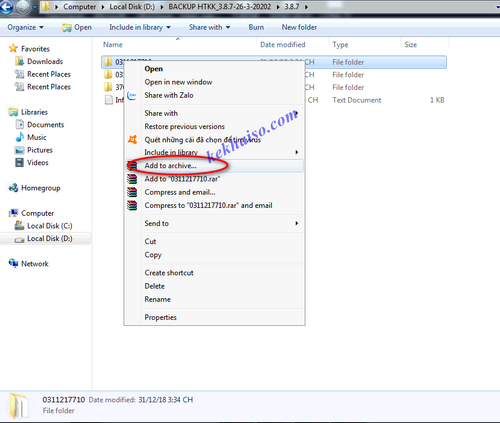Expand the Include in library submenu arrow
The width and height of the screenshot is (500, 423).
[x=296, y=152]
